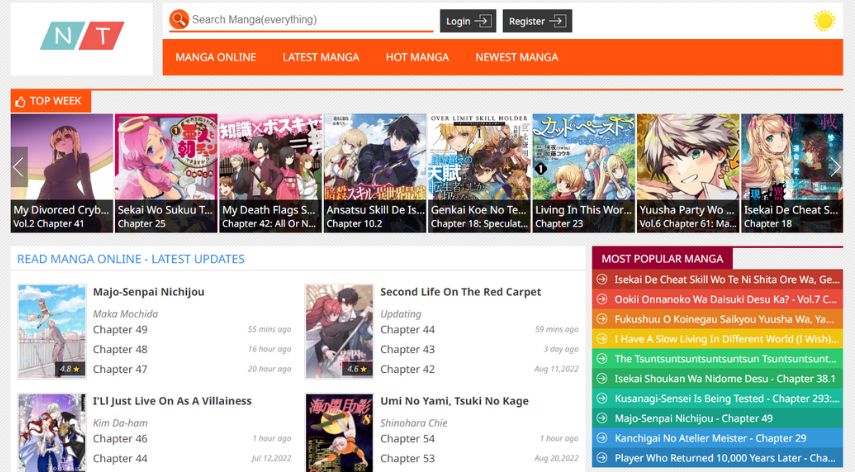Show next Top Week carousel items
This screenshot has width=855, height=472.
click(835, 167)
